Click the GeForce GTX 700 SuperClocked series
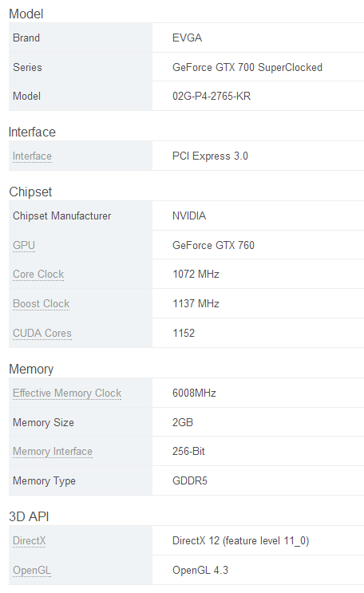 (247, 67)
